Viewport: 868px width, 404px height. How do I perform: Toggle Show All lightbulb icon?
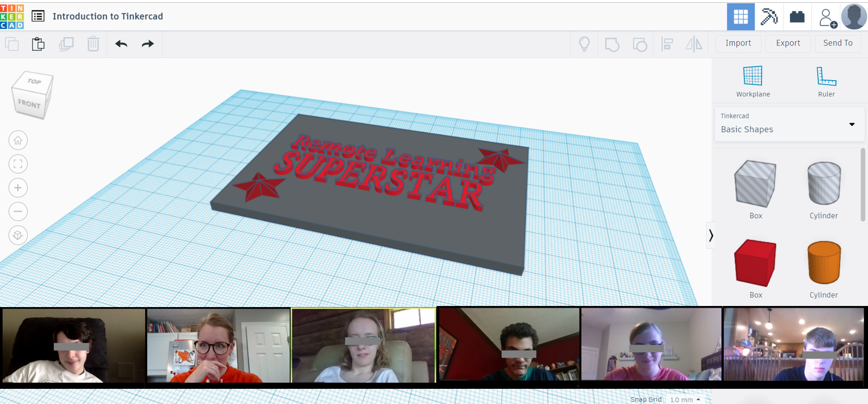click(x=584, y=44)
